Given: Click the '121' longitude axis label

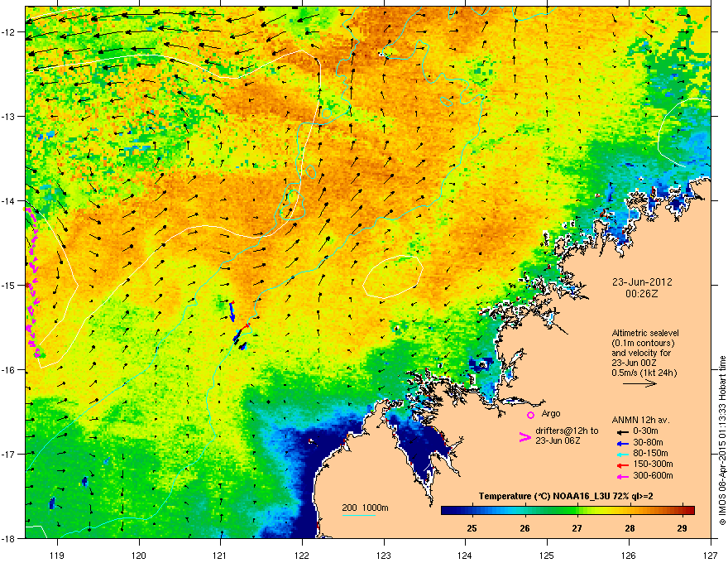Looking at the screenshot, I should [220, 555].
